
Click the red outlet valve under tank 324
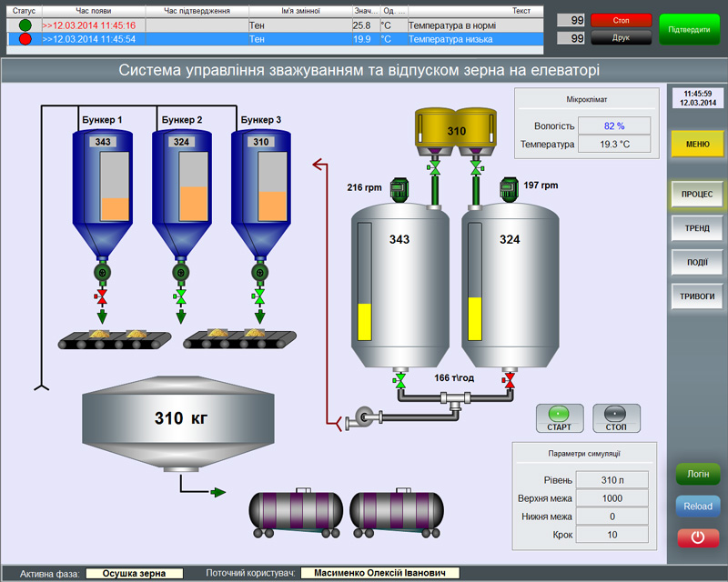click(510, 379)
